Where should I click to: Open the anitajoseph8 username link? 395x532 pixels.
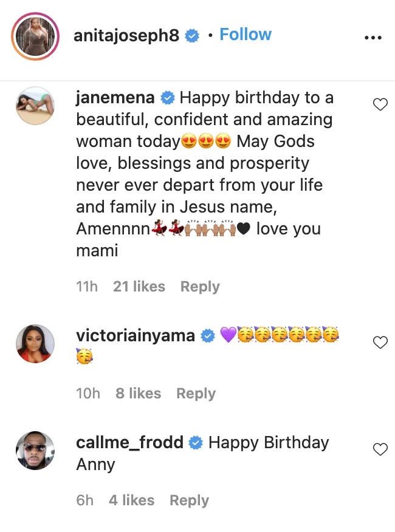[x=126, y=36]
